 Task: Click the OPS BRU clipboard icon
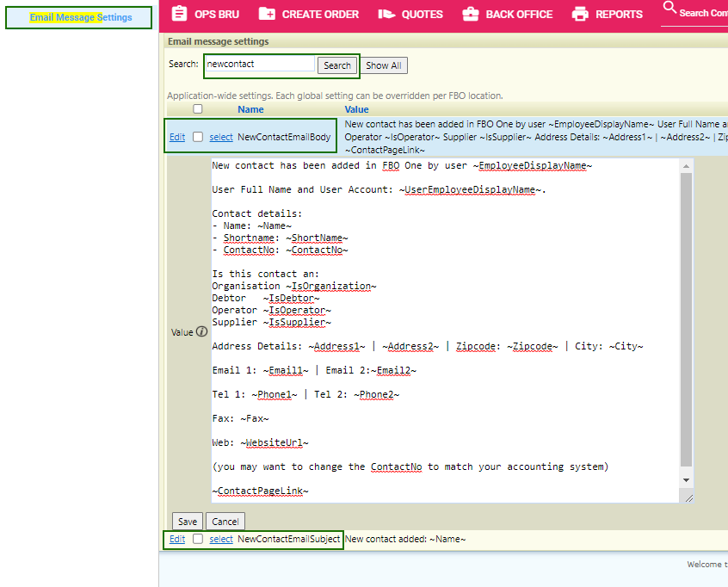click(179, 14)
